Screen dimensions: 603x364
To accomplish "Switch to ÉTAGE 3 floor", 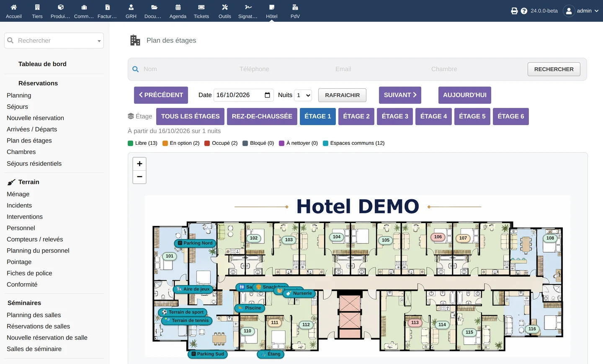I will coord(395,116).
